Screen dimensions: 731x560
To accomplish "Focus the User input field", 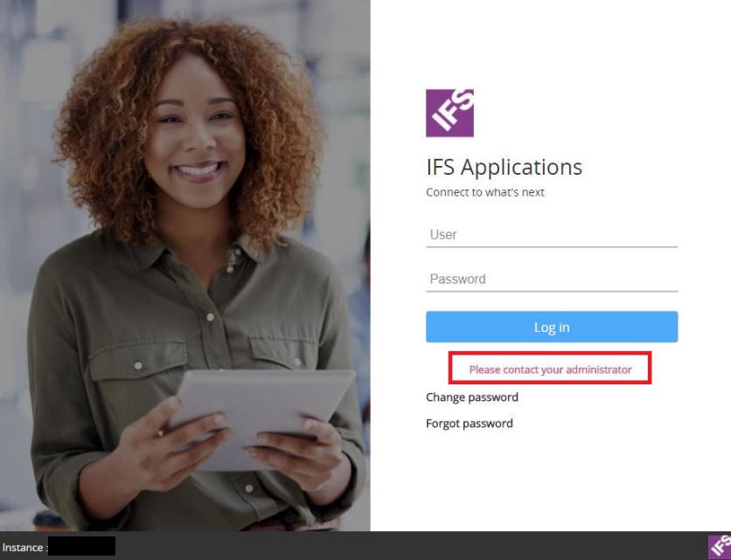I will 552,234.
